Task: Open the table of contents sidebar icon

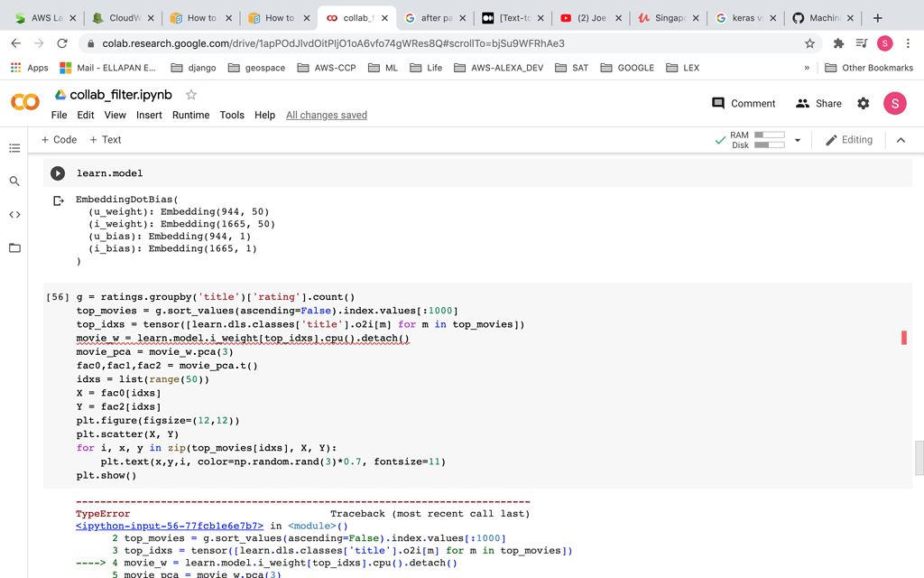Action: (x=14, y=148)
